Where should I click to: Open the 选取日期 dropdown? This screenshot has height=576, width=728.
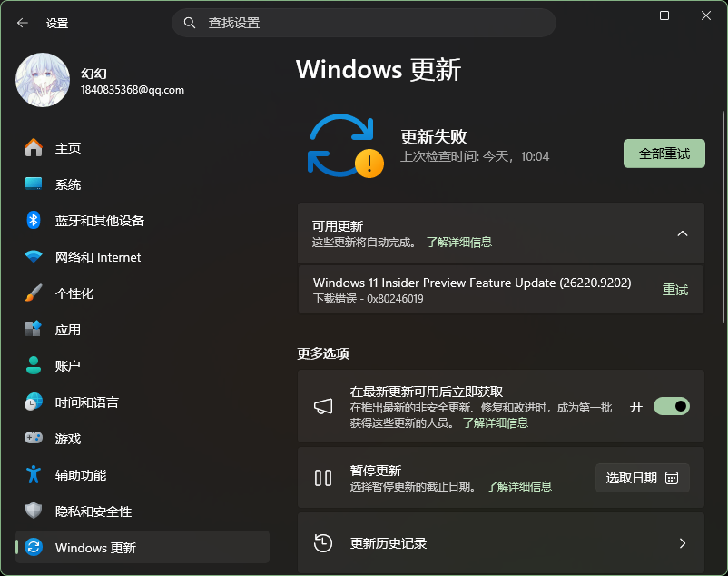(x=643, y=478)
